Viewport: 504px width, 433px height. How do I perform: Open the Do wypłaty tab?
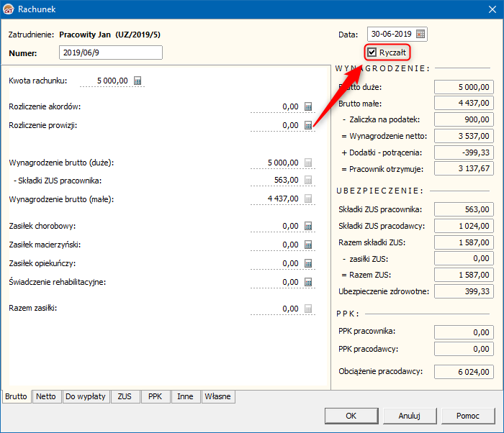(x=86, y=396)
